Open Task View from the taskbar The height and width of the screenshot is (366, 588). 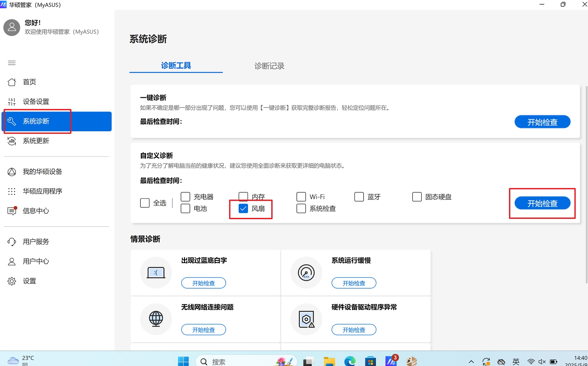pos(309,361)
